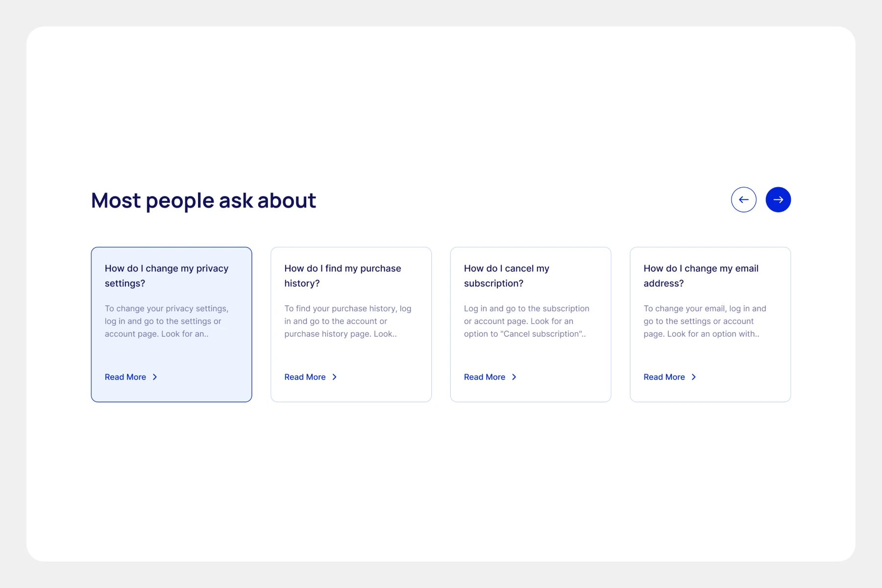Viewport: 882px width, 588px height.
Task: Open Read More for change email address
Action: coord(664,377)
